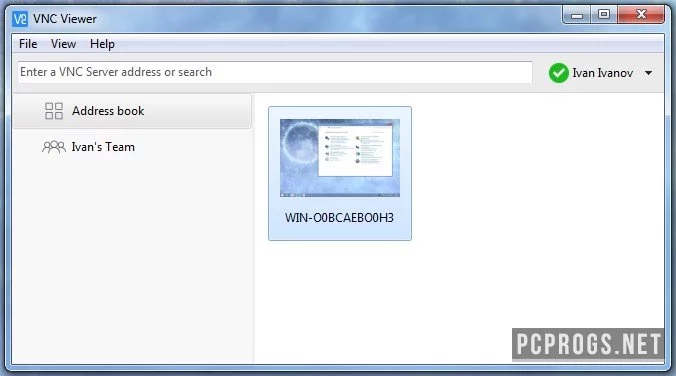
Task: Close the VNC Viewer window
Action: (641, 15)
